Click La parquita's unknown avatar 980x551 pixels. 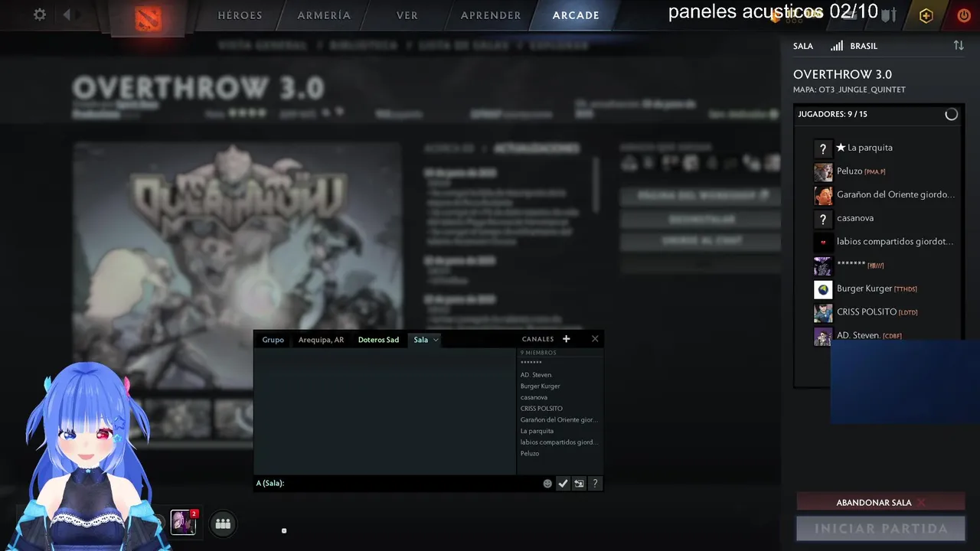823,149
